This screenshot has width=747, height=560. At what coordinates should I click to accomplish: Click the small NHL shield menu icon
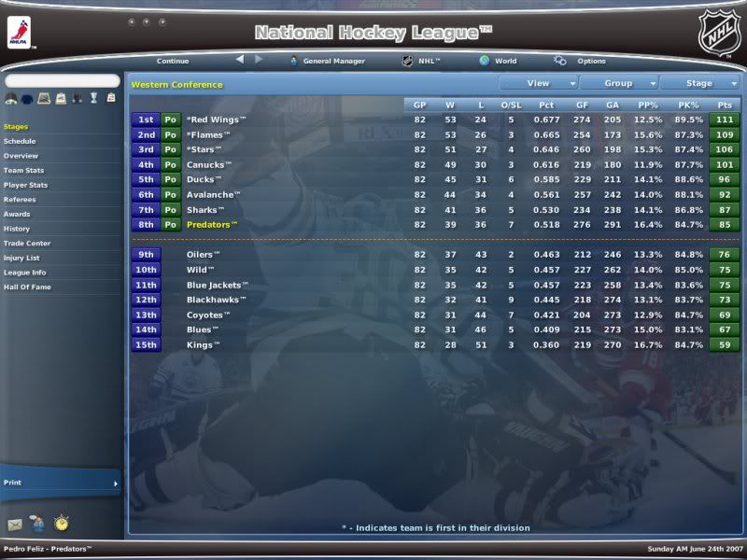click(x=407, y=61)
